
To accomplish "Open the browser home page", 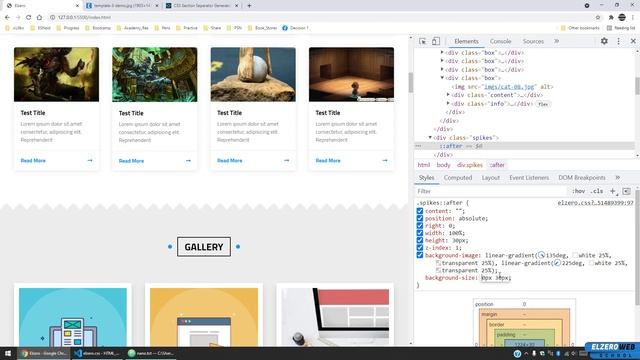I will [39, 18].
